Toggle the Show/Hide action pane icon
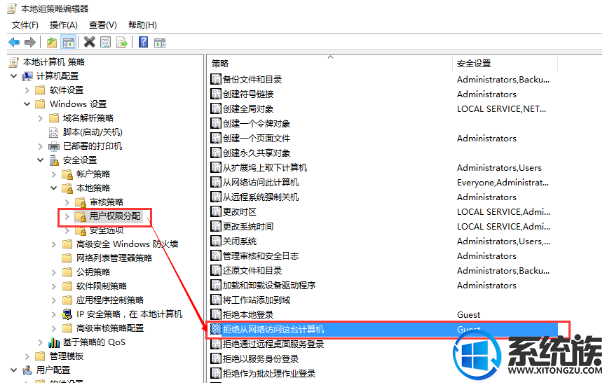This screenshot has width=602, height=383. coord(160,43)
